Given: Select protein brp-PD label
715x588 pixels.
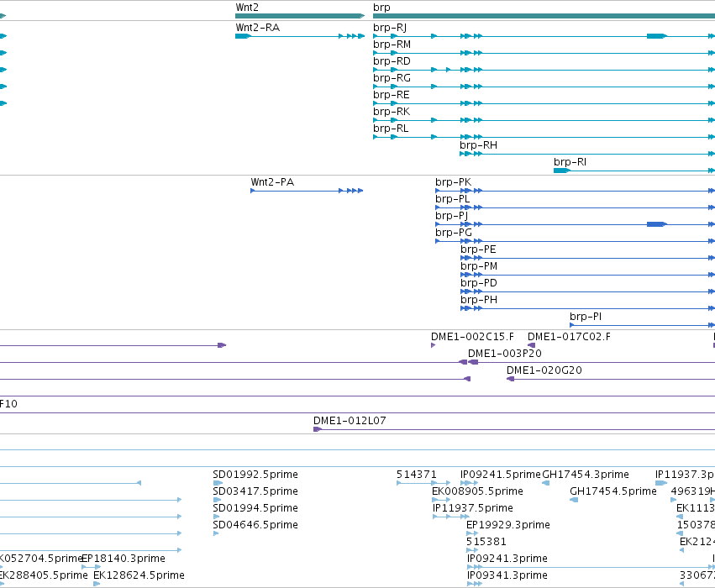Looking at the screenshot, I should click(479, 284).
